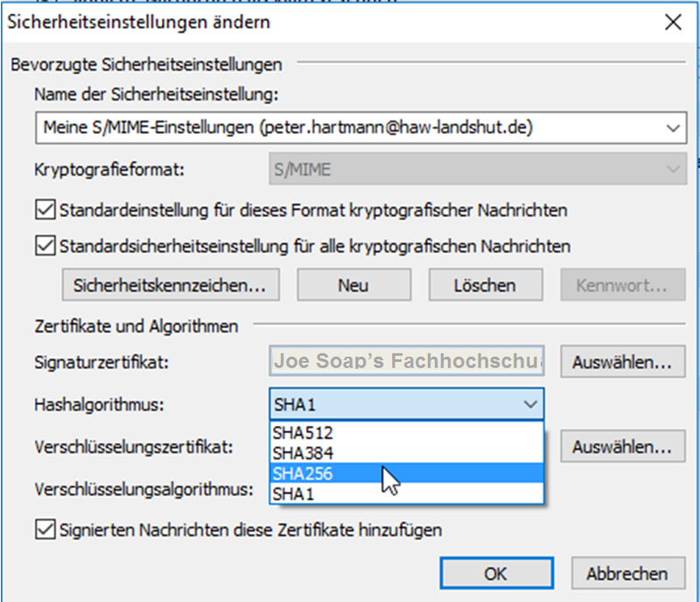The image size is (700, 602).
Task: Collapse the Hashalgorithmus dropdown arrow
Action: click(x=529, y=404)
